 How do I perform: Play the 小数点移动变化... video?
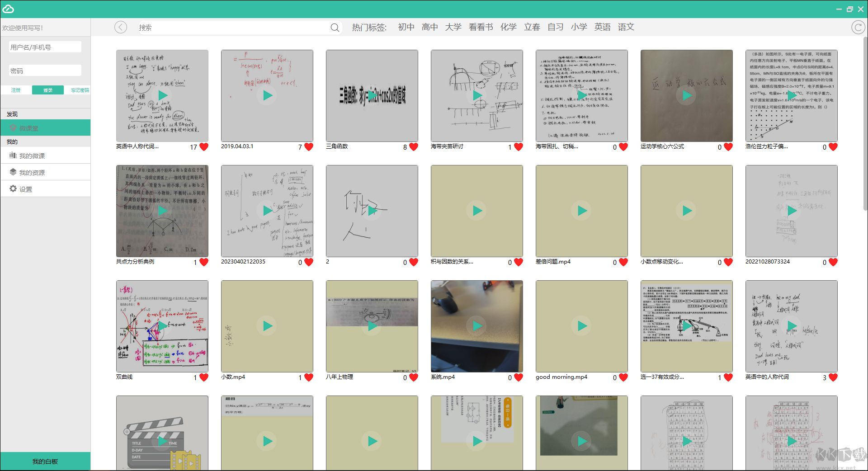pyautogui.click(x=687, y=211)
